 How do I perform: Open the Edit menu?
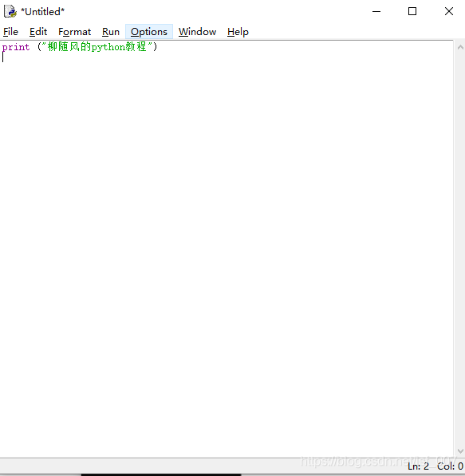click(x=38, y=32)
